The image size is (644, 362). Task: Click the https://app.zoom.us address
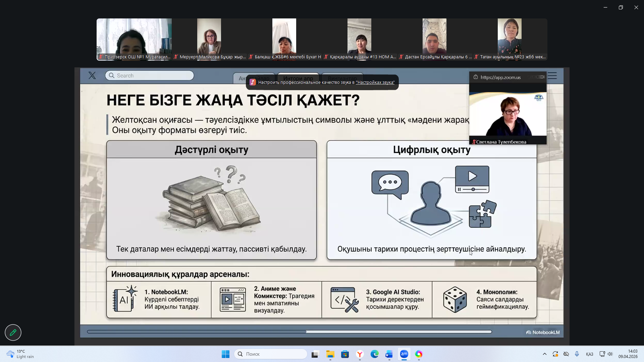[x=500, y=77]
